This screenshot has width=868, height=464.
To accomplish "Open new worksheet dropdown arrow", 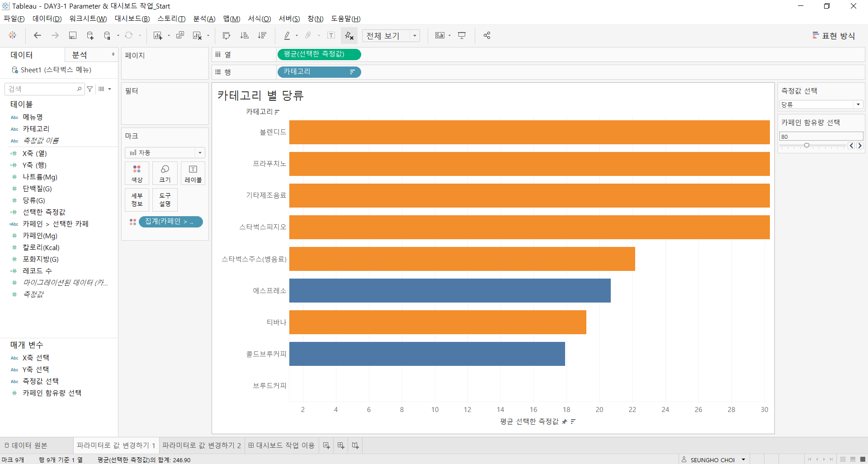I will pos(169,36).
